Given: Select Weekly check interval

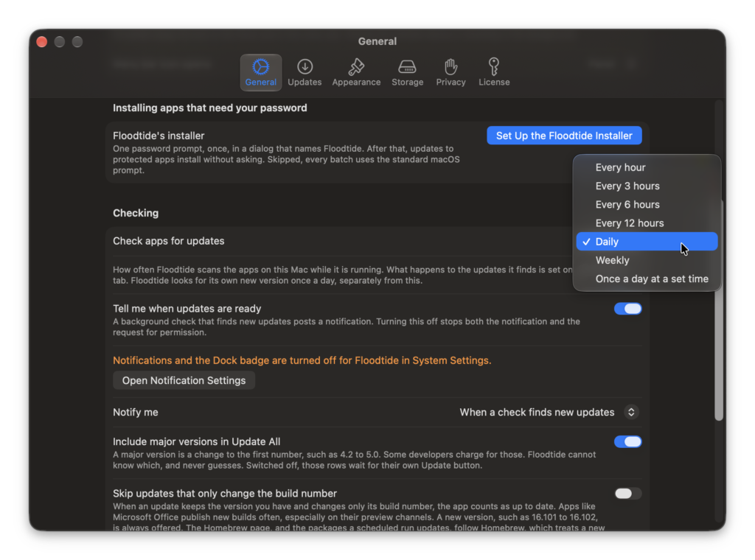Looking at the screenshot, I should (647, 260).
